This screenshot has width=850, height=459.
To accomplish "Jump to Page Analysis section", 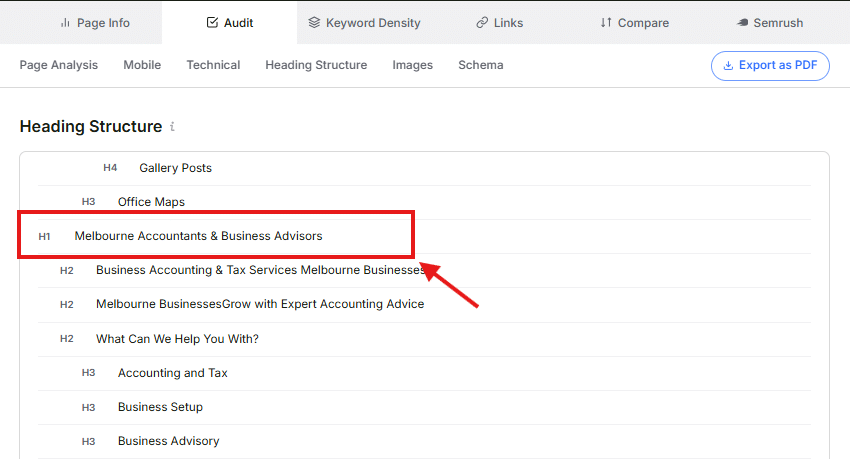I will click(59, 65).
